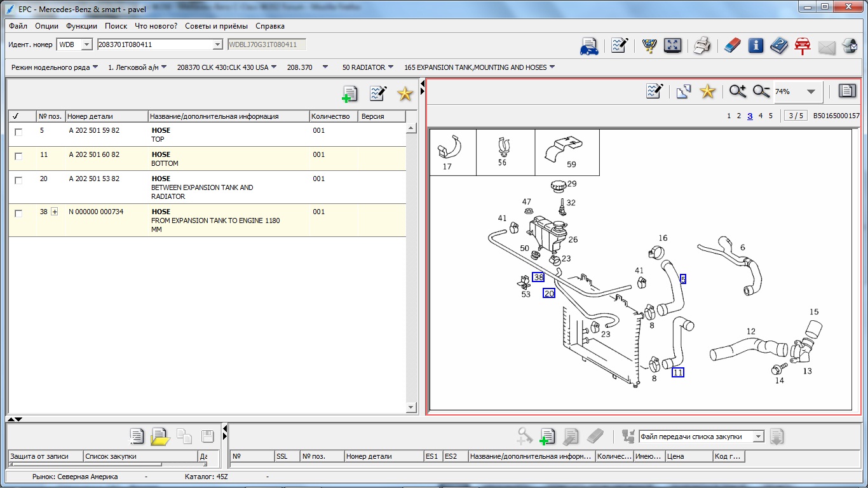This screenshot has height=488, width=868.
Task: Click the vehicle data card icon (blue car)
Action: pos(590,46)
